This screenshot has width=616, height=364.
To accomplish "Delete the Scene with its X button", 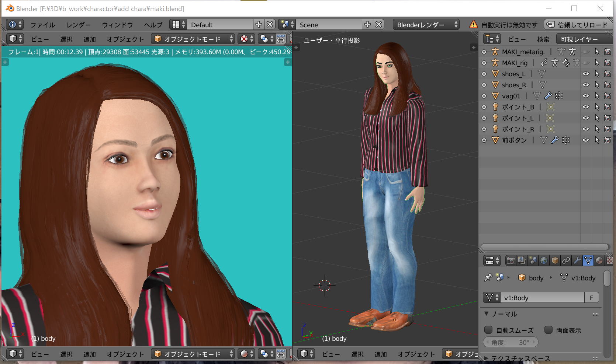I will pyautogui.click(x=378, y=25).
